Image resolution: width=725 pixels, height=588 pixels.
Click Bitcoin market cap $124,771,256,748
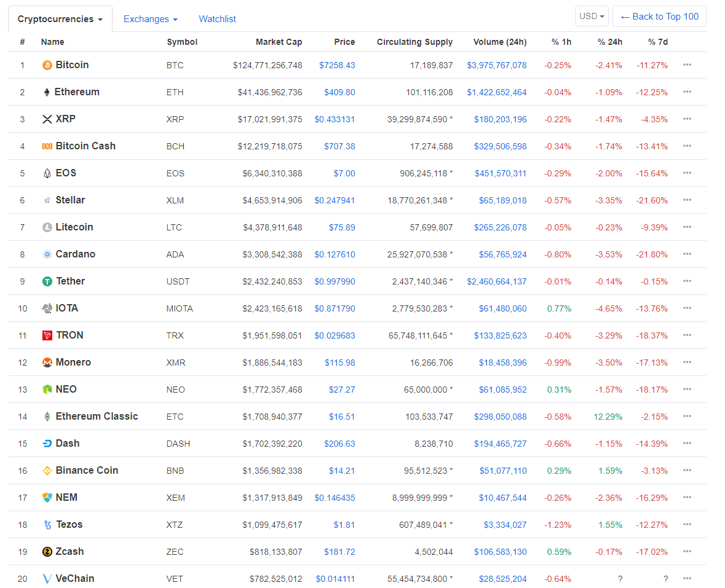tap(267, 66)
